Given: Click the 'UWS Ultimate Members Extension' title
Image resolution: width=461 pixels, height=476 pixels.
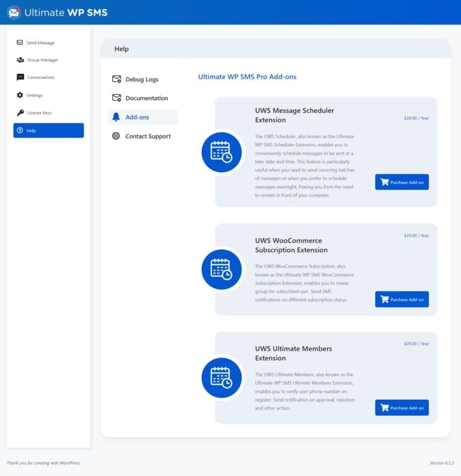Looking at the screenshot, I should (294, 353).
